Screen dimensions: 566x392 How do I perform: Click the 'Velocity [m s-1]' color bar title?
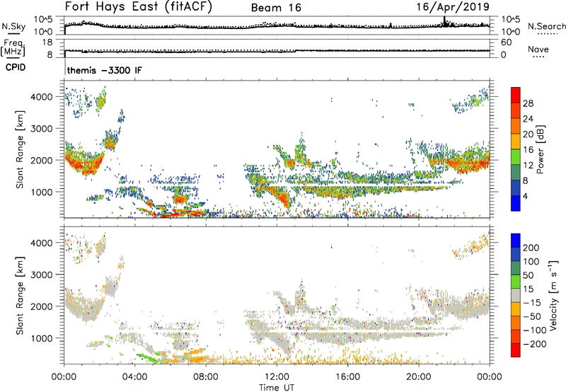pyautogui.click(x=553, y=295)
